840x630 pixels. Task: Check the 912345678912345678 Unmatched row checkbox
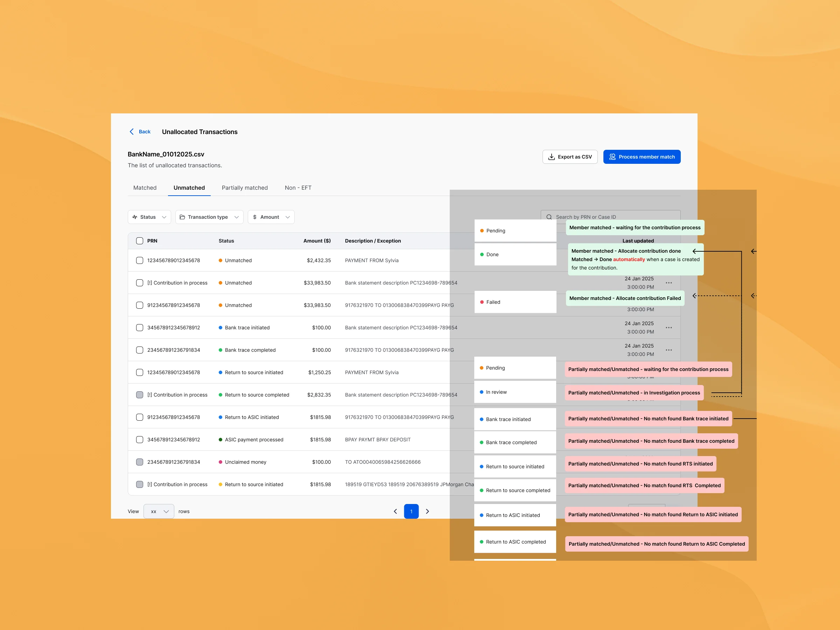click(x=140, y=305)
